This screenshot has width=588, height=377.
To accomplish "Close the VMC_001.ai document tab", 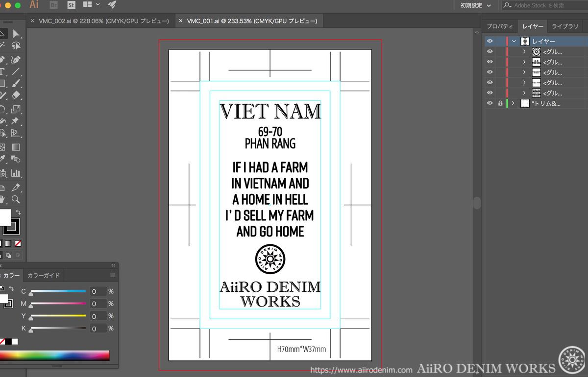I will coord(180,21).
